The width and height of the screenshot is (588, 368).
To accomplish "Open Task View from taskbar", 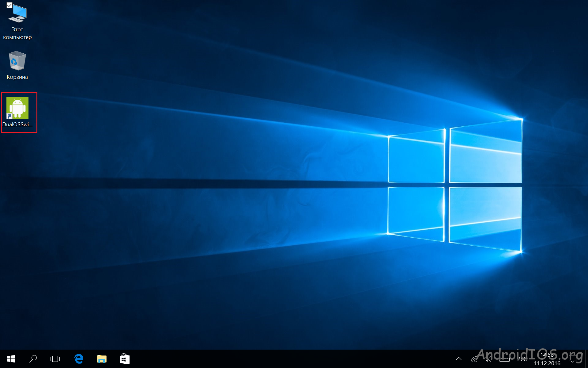I will click(x=55, y=359).
